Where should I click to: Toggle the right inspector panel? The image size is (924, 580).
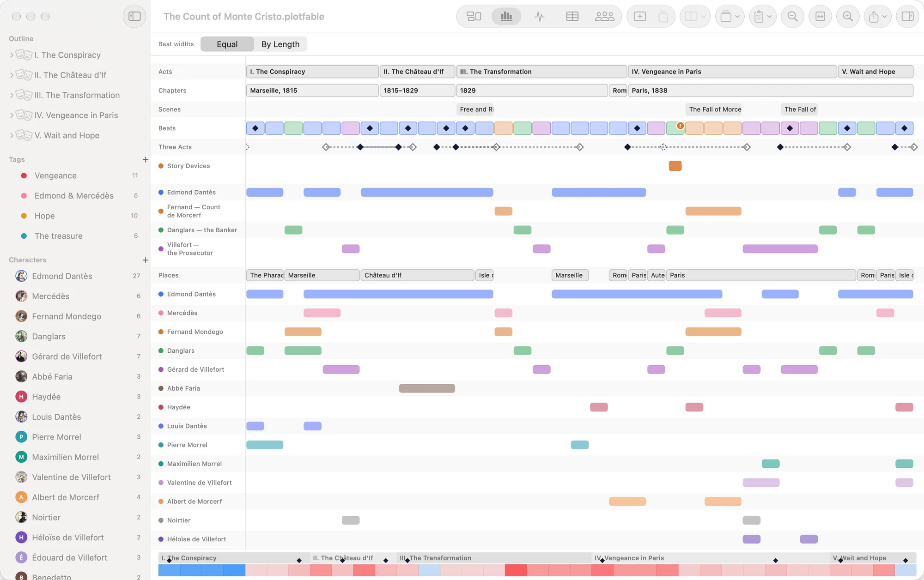point(907,16)
